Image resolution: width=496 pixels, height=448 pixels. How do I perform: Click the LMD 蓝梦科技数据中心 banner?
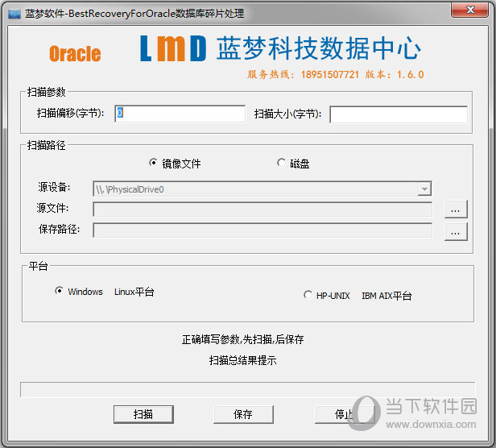(x=280, y=48)
